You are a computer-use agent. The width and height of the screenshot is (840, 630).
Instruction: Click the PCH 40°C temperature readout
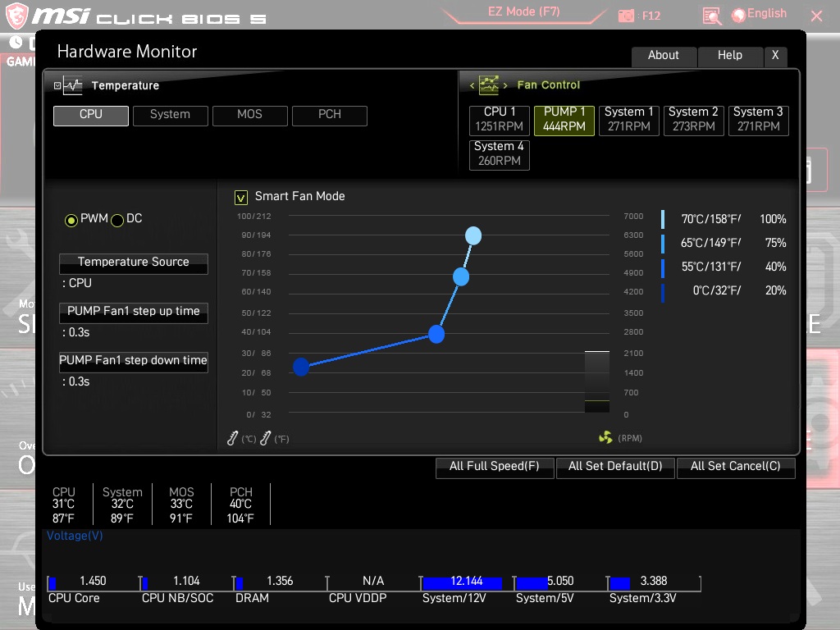click(x=240, y=504)
